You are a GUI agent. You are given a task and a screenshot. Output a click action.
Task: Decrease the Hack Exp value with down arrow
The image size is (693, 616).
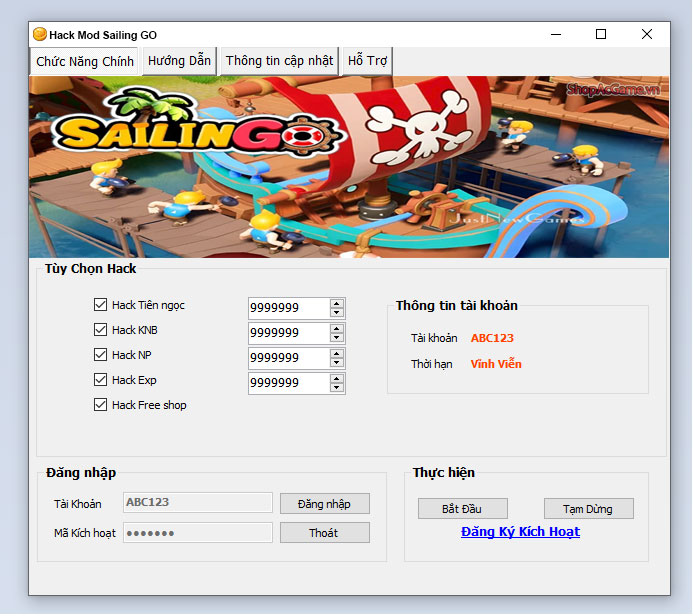[337, 388]
